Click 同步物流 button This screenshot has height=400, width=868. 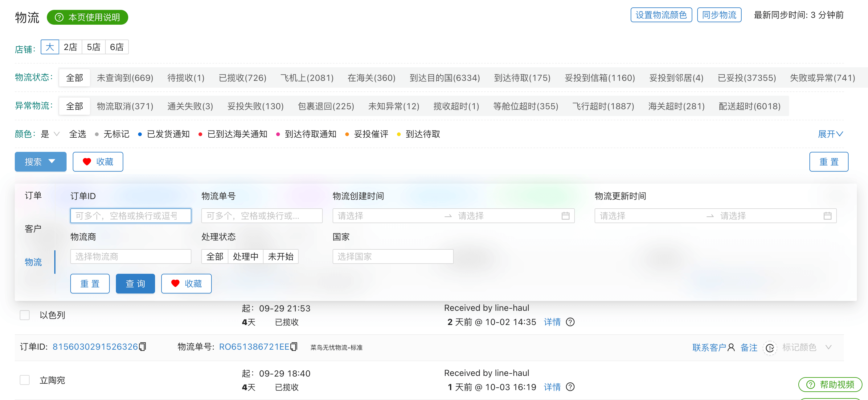pyautogui.click(x=719, y=15)
